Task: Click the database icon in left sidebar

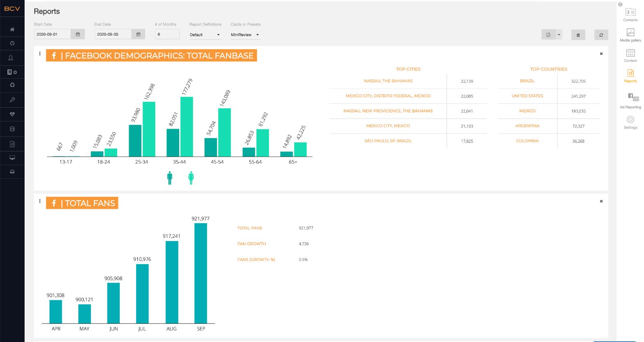Action: coord(12,129)
